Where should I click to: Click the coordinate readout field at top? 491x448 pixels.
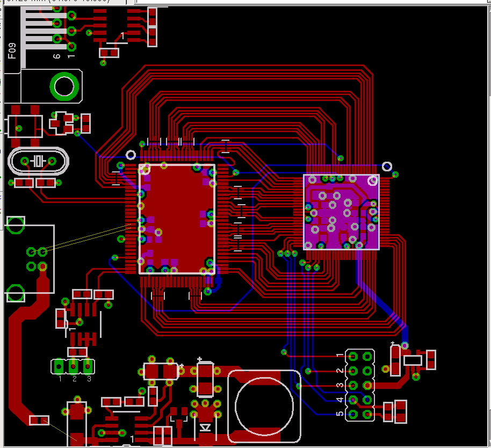[64, 2]
